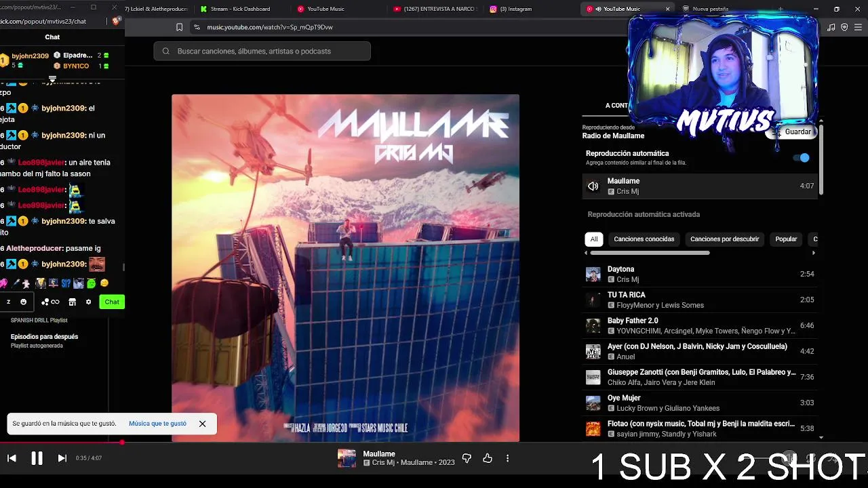
Task: Switch to Stream - Kick Dashboard tab
Action: pyautogui.click(x=241, y=9)
